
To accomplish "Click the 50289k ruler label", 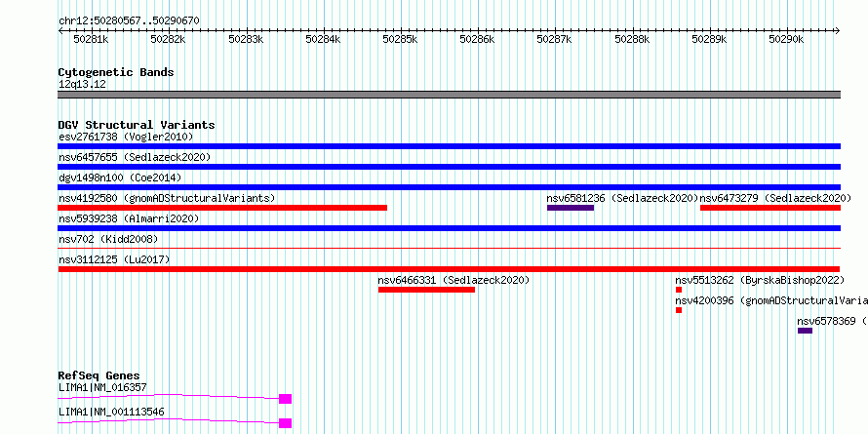I will 710,39.
